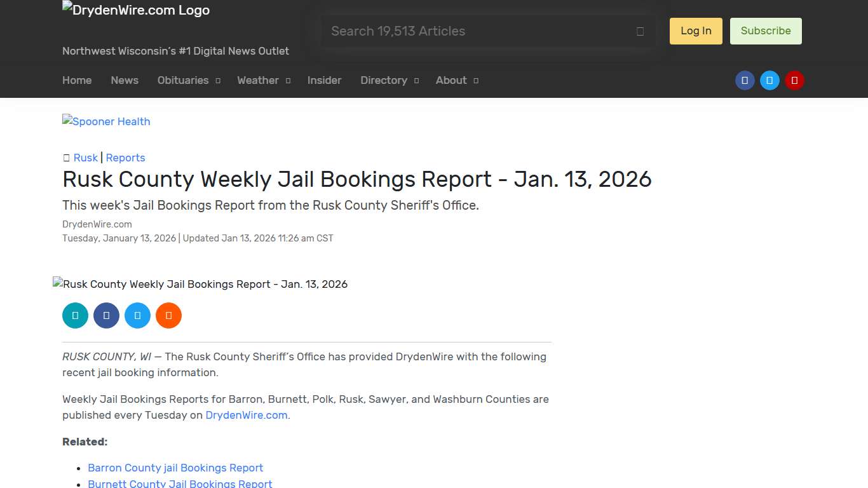The image size is (868, 488).
Task: Share the article via the orange email icon
Action: [x=168, y=315]
